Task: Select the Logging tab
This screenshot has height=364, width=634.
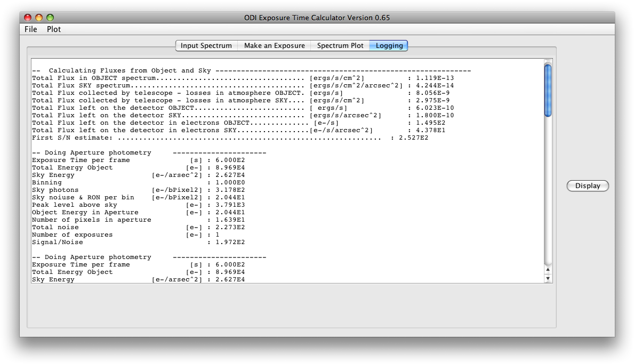Action: coord(389,46)
